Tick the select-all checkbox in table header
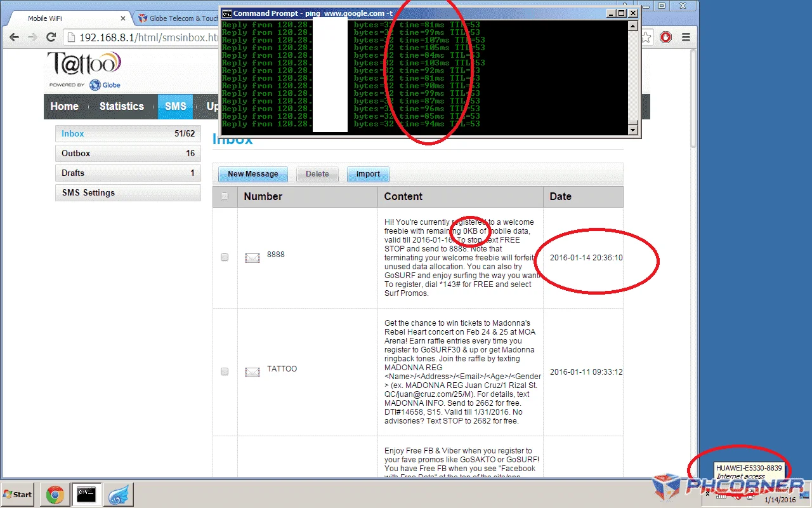 click(225, 196)
